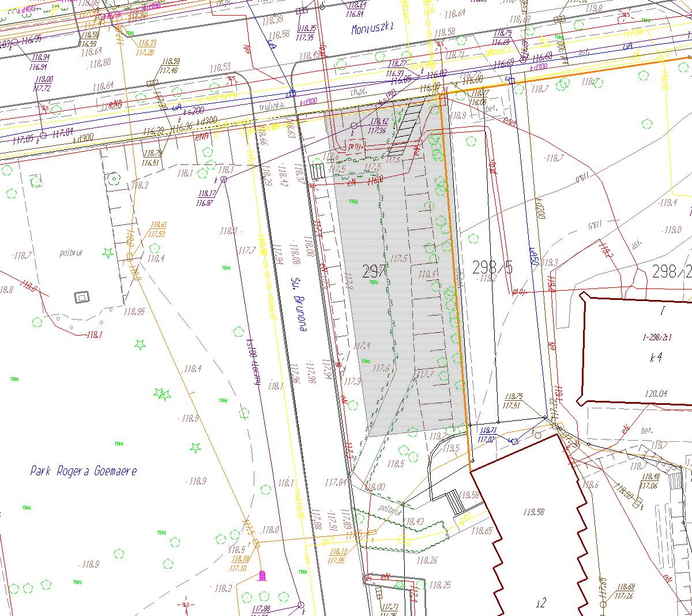Click the spot height '118.95'

click(x=134, y=312)
